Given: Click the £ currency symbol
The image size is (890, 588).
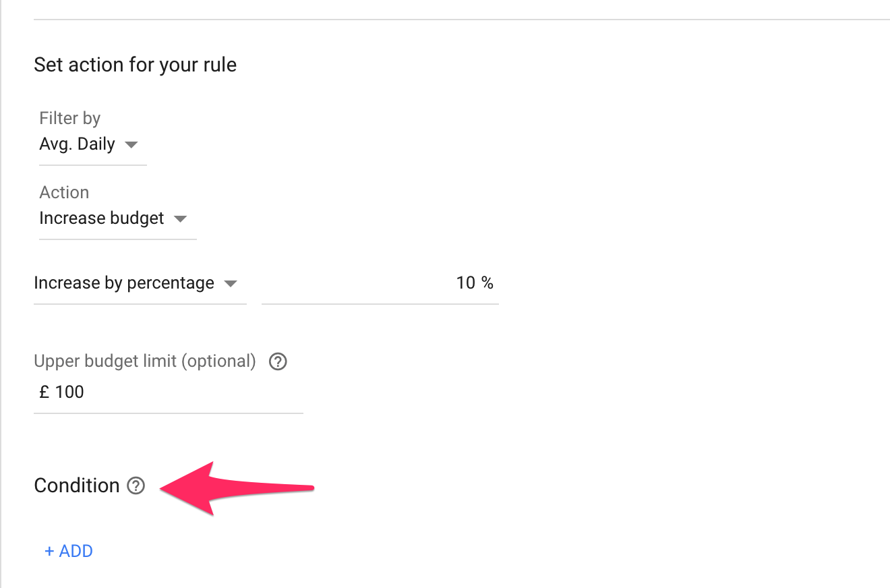Looking at the screenshot, I should tap(44, 392).
